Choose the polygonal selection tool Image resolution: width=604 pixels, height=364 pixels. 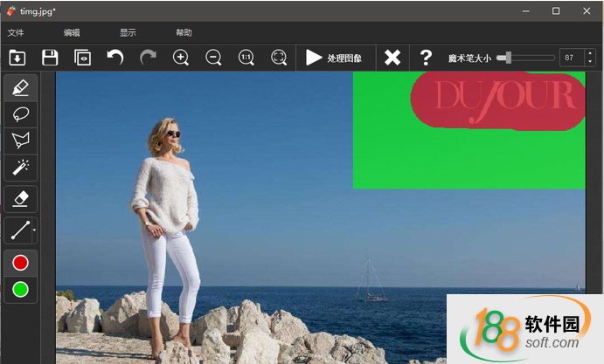[x=21, y=140]
